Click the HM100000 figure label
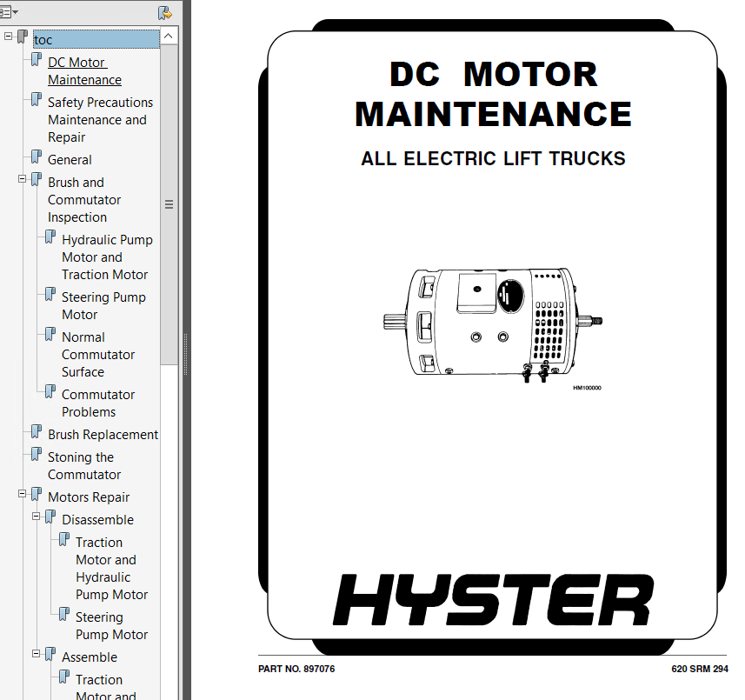 [588, 388]
